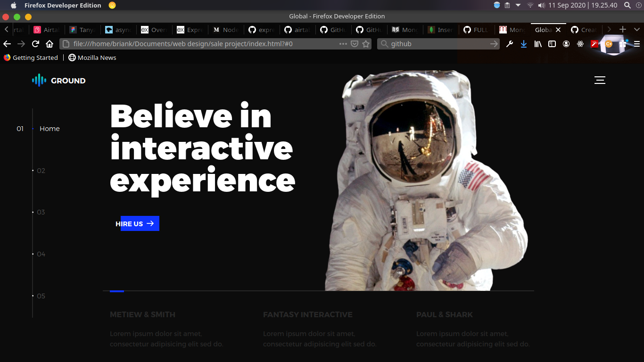Click the search box containing github
The image size is (644, 362).
pos(438,44)
